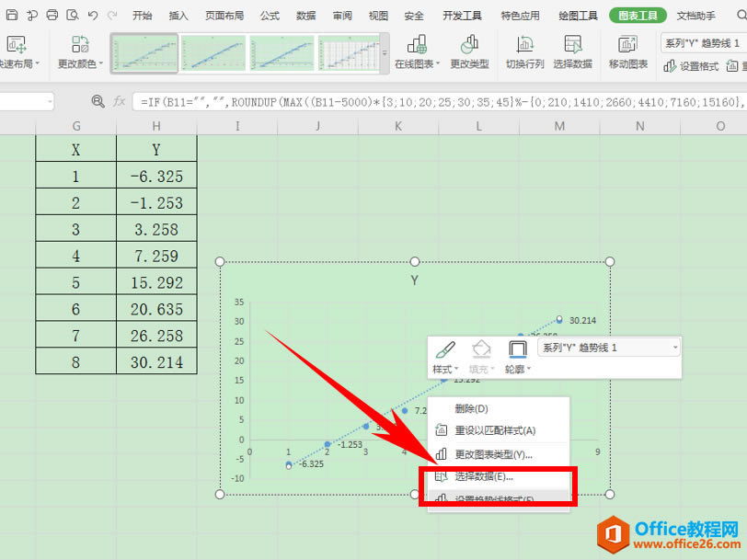Viewport: 747px width, 560px height.
Task: Select column G header
Action: click(75, 126)
